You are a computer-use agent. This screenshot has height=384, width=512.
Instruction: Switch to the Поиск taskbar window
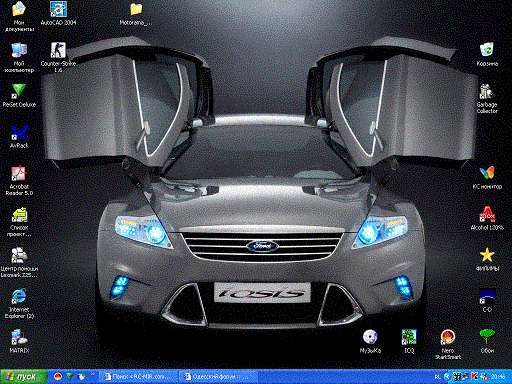click(138, 377)
